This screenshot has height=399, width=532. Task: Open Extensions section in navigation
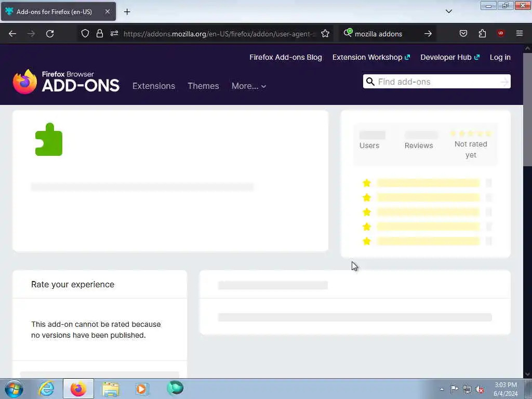154,86
